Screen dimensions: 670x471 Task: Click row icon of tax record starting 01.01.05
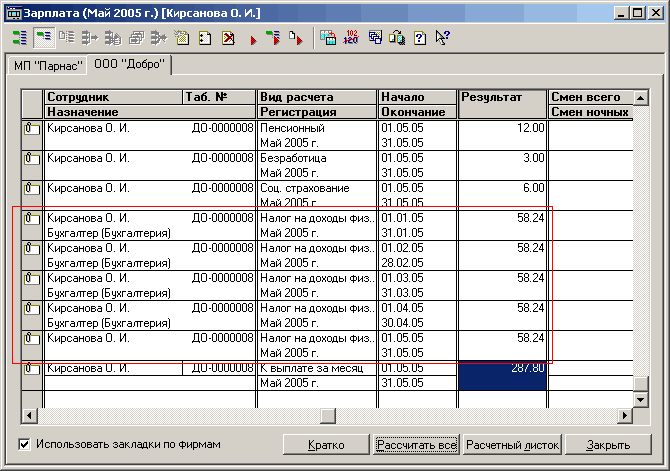32,218
